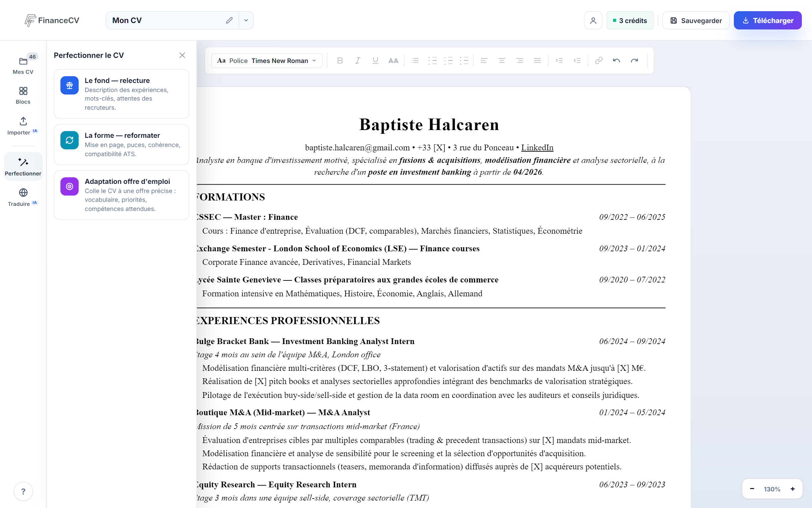Toggle bold formatting in toolbar
This screenshot has width=812, height=508.
pyautogui.click(x=340, y=61)
